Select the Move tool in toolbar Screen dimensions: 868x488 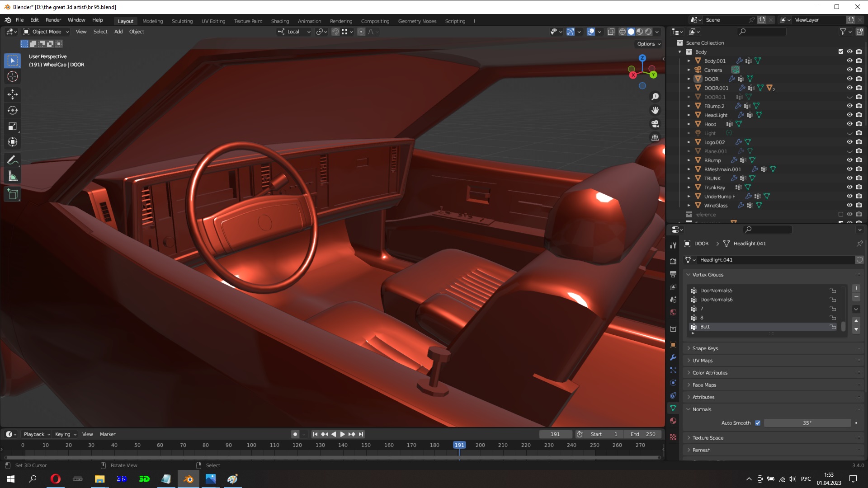[x=13, y=94]
